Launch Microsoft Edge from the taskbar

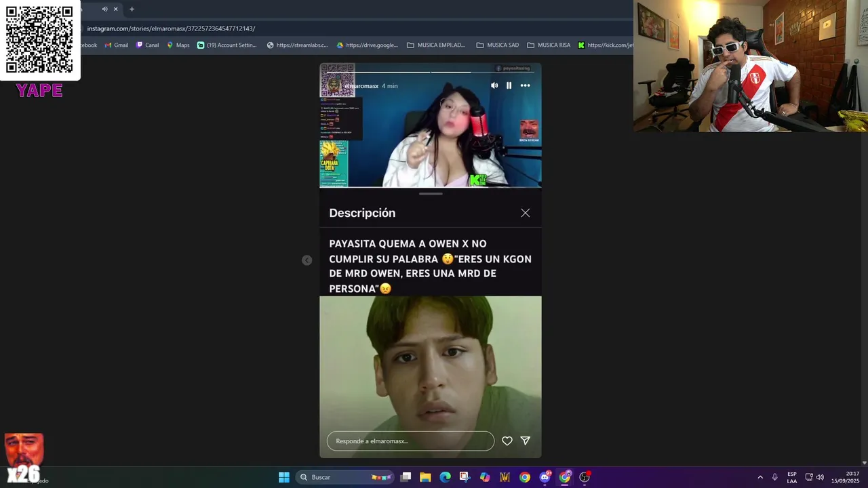click(445, 477)
